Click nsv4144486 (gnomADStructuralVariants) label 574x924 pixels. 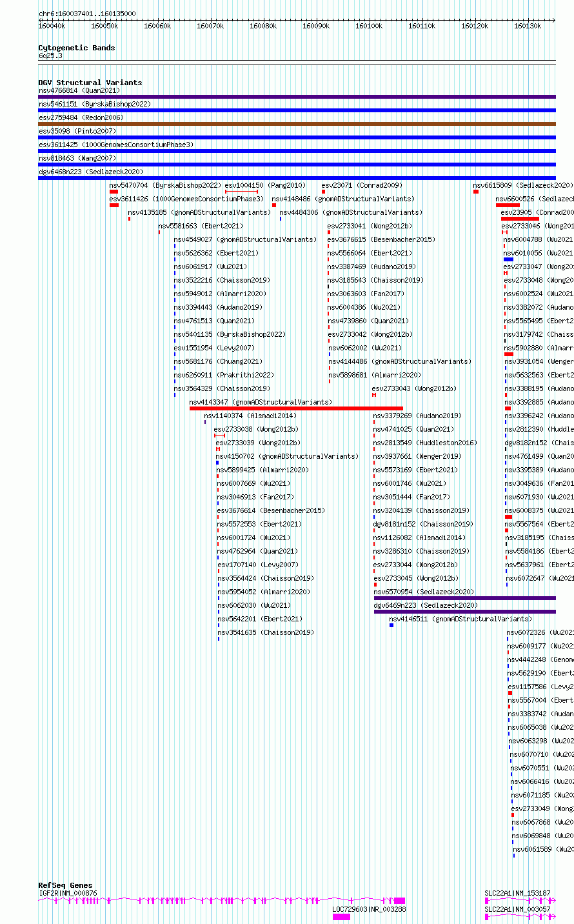400,361
